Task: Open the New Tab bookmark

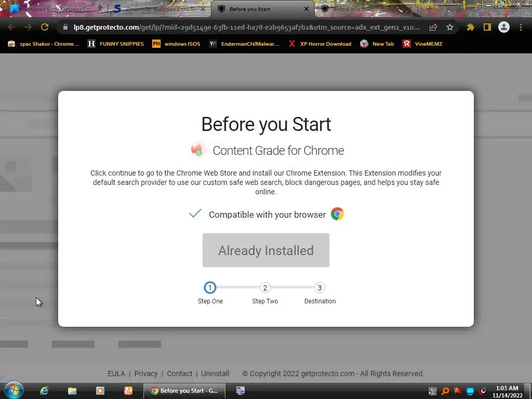Action: point(377,44)
